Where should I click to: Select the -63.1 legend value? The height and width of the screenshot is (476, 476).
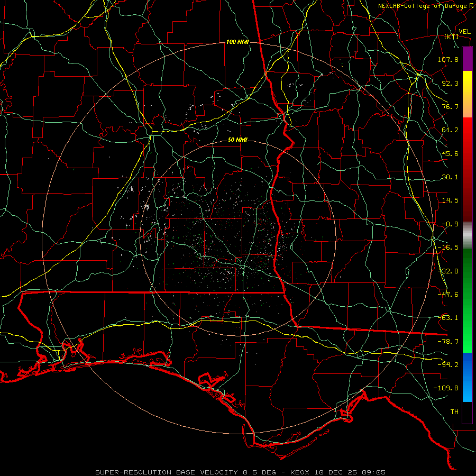click(x=448, y=318)
